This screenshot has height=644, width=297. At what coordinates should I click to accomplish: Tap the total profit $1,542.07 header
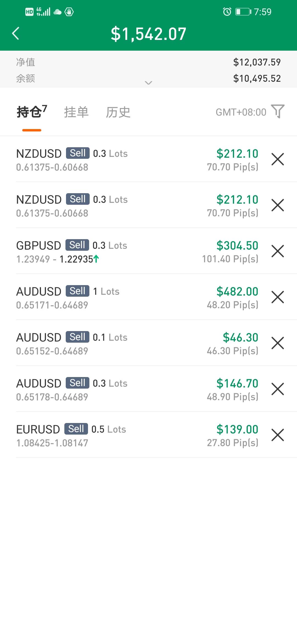point(148,34)
